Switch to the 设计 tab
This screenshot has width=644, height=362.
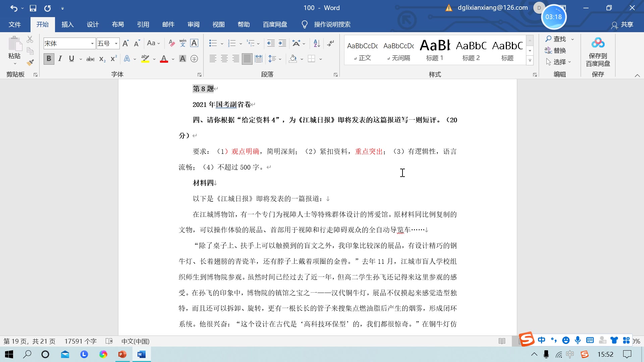coord(93,24)
